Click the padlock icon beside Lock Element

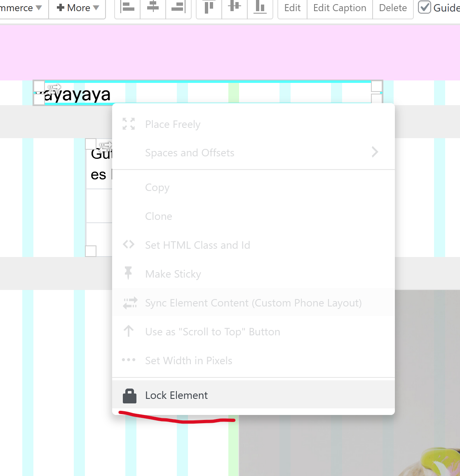click(x=129, y=396)
